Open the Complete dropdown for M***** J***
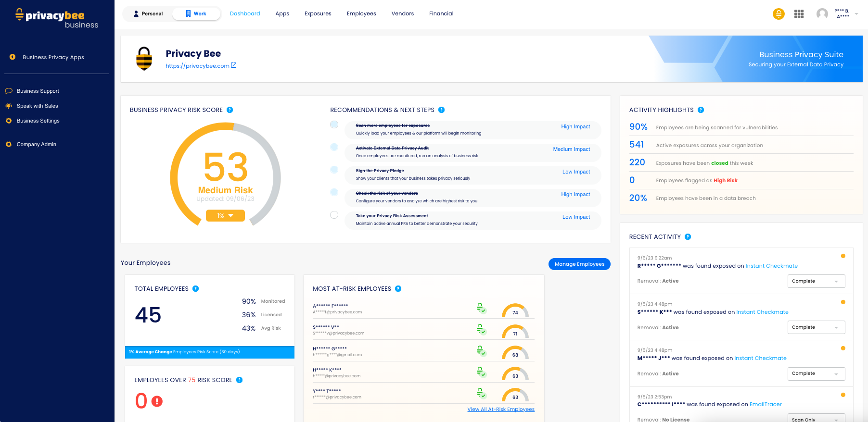The image size is (868, 422). (x=816, y=373)
